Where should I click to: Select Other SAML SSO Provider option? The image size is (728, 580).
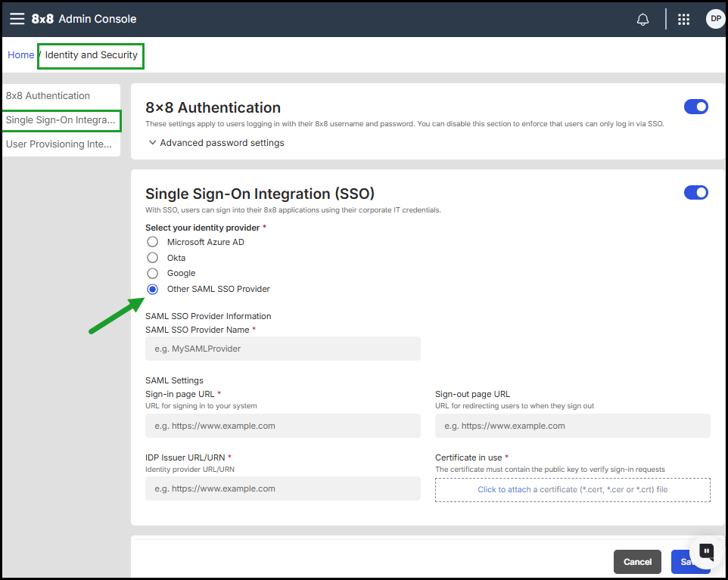(x=153, y=289)
